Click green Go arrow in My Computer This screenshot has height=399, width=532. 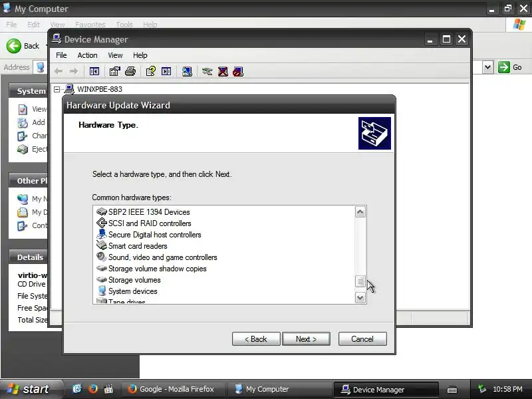pos(504,67)
